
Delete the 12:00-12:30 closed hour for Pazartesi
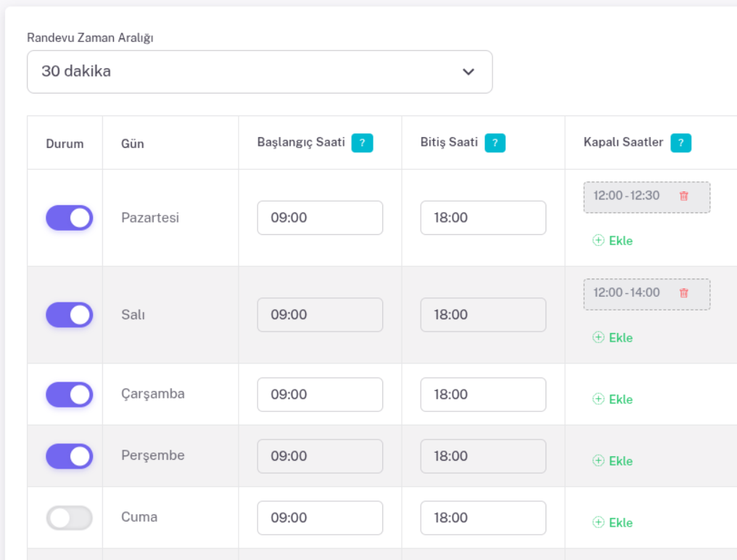click(683, 196)
